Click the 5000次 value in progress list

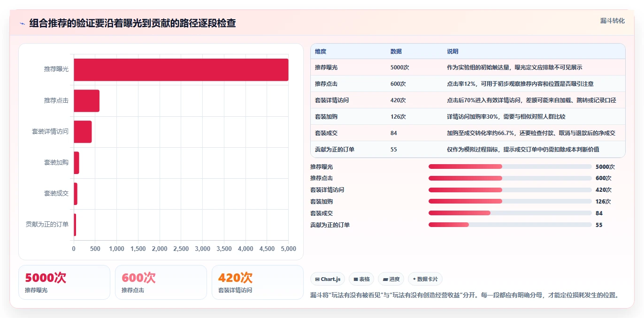(605, 167)
